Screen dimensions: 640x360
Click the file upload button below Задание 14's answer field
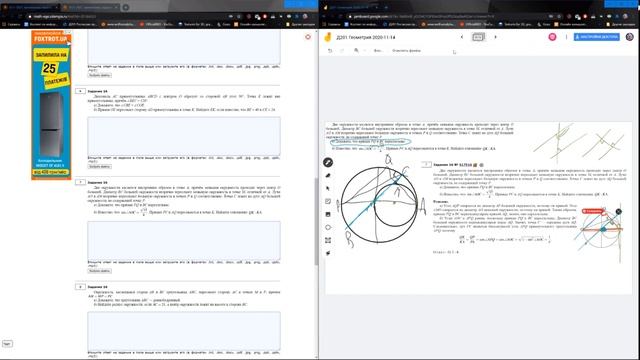(x=100, y=167)
